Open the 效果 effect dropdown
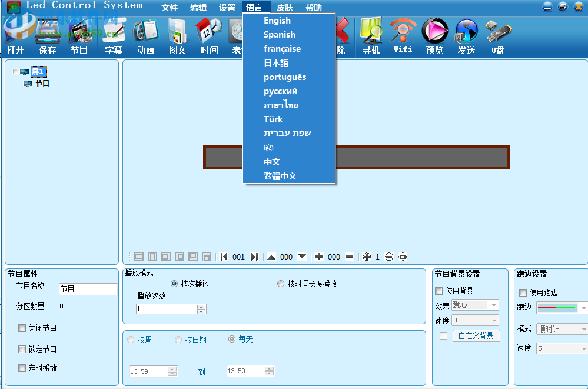This screenshot has width=588, height=389. (493, 305)
